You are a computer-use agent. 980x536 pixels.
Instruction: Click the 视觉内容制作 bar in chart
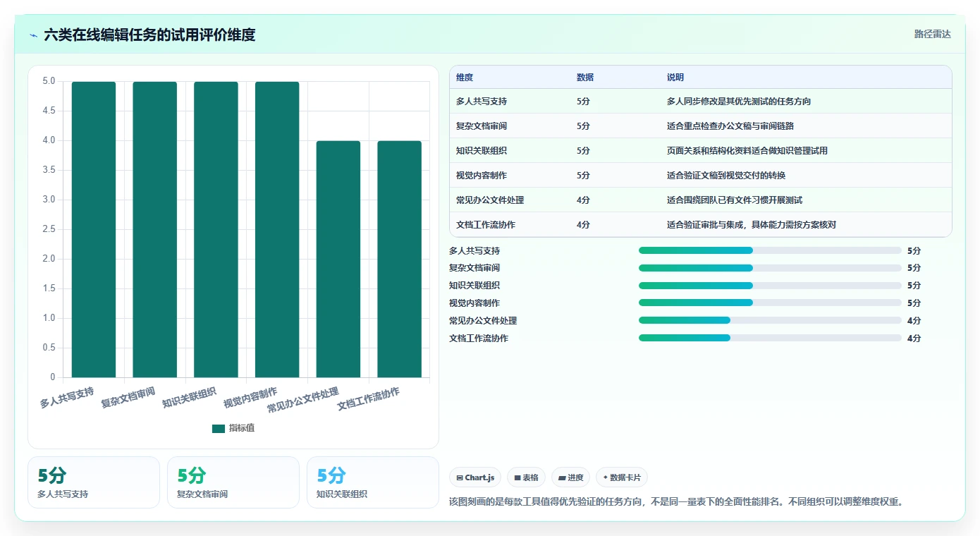point(277,229)
